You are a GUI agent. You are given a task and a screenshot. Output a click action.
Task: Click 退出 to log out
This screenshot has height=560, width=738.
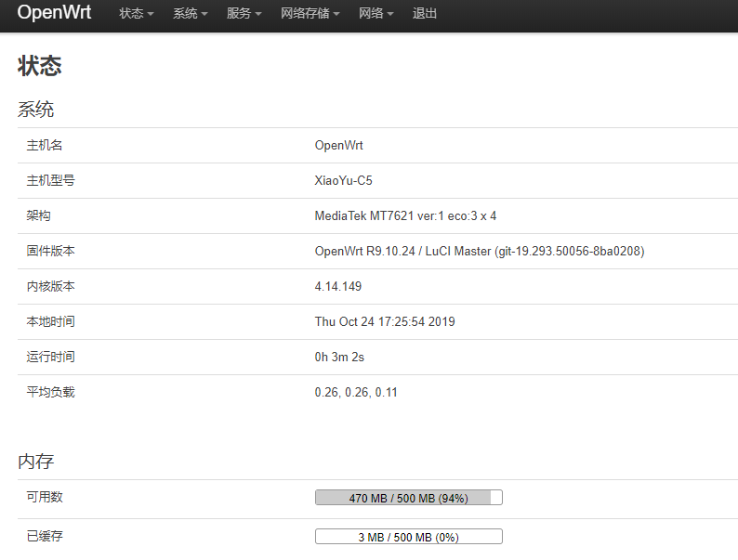click(x=425, y=14)
